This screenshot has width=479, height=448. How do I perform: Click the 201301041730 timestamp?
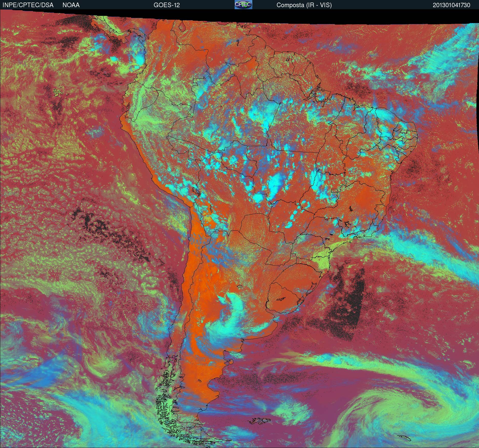(452, 5)
